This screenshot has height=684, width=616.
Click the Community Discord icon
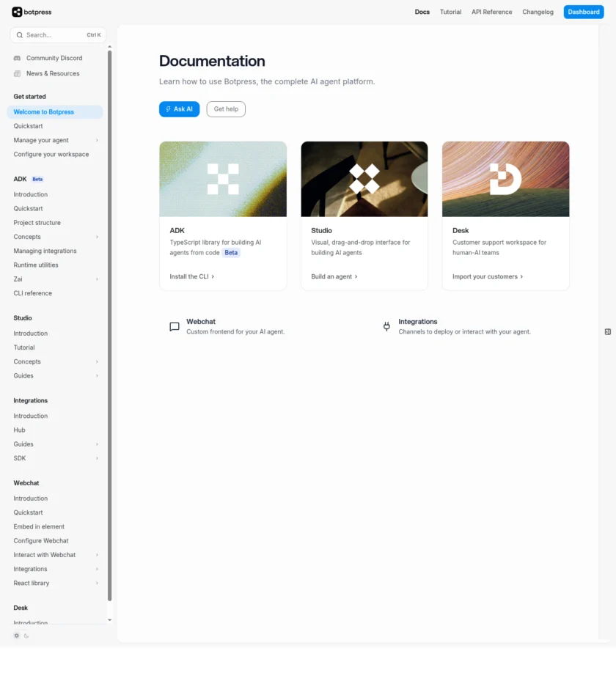[18, 58]
